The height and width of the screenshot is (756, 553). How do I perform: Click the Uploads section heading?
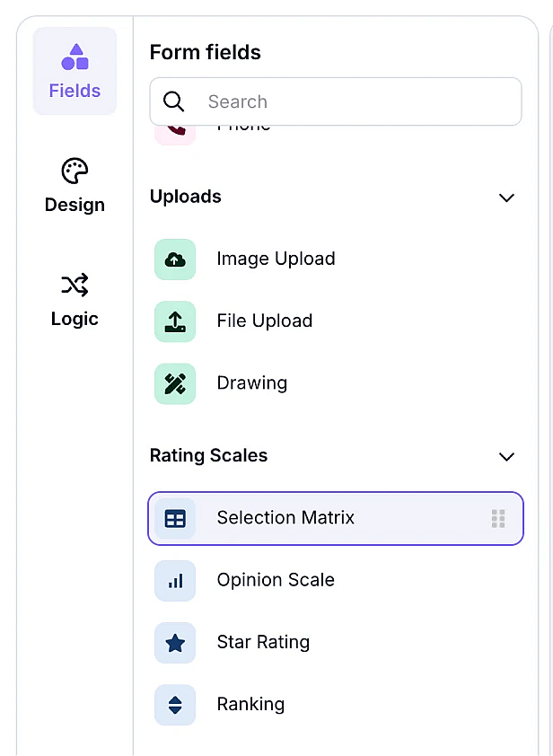(186, 197)
